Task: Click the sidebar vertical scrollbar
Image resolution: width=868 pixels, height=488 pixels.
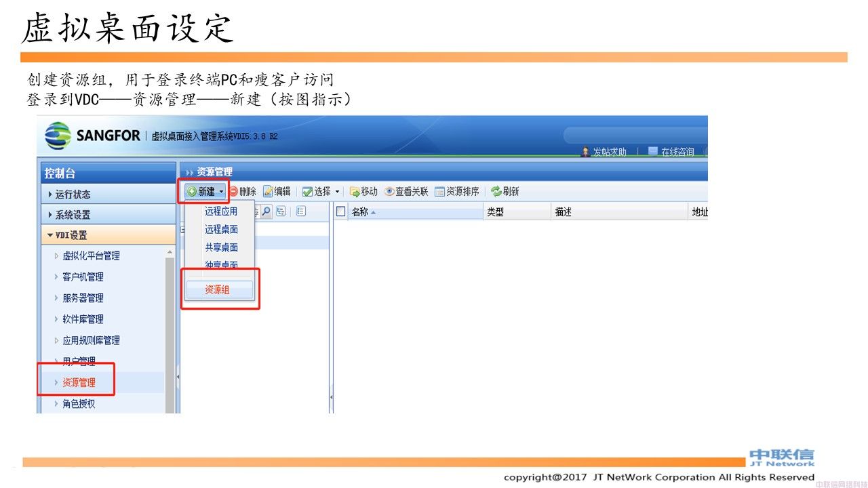Action: (x=170, y=335)
